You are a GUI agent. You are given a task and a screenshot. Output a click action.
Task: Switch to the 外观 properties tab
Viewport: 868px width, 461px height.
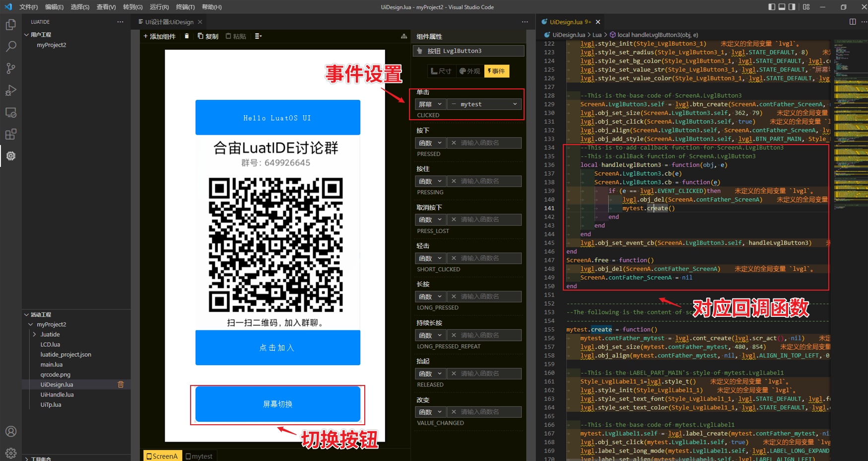click(470, 71)
